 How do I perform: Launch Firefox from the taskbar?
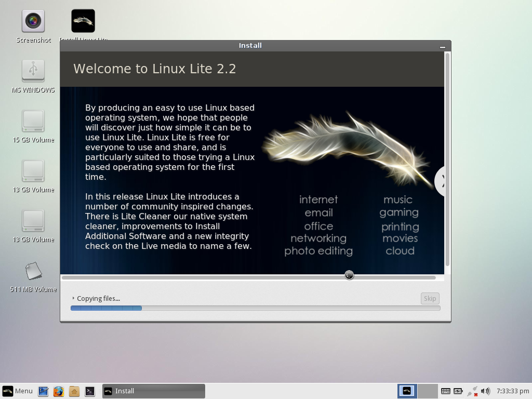59,391
